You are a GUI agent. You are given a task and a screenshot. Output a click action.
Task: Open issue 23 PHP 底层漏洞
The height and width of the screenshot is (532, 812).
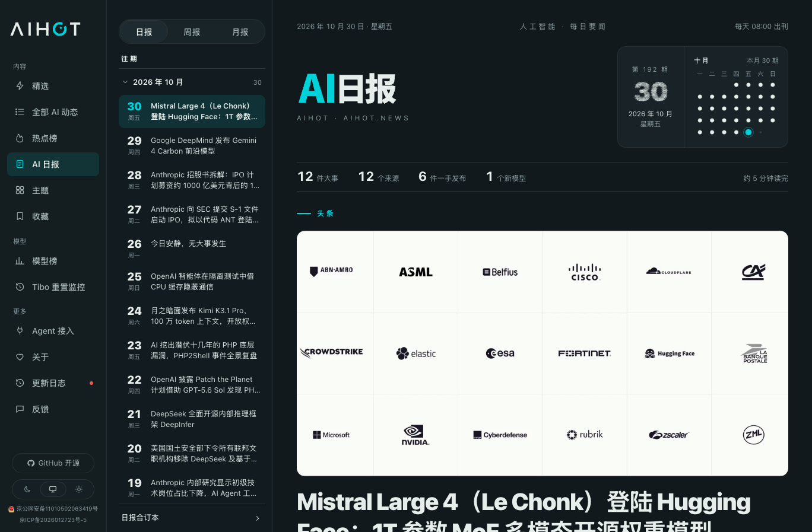[x=192, y=351]
